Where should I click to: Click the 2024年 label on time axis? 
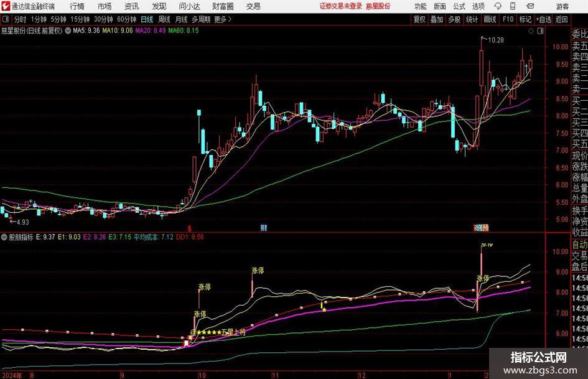click(12, 375)
